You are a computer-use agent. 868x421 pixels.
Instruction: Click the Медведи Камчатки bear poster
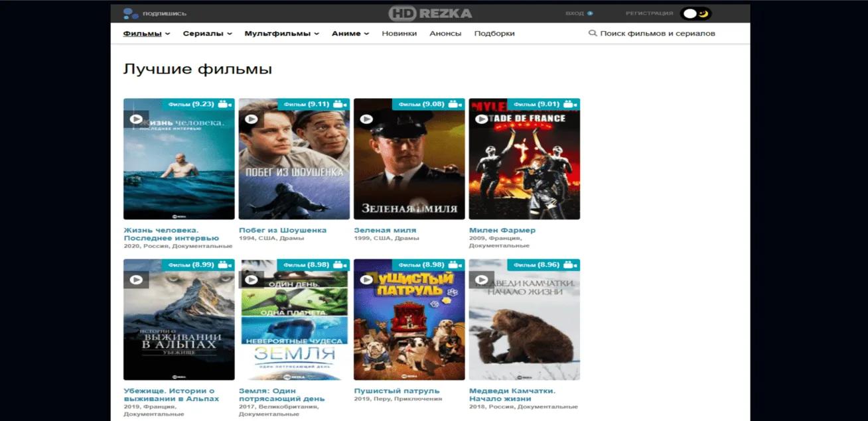524,320
